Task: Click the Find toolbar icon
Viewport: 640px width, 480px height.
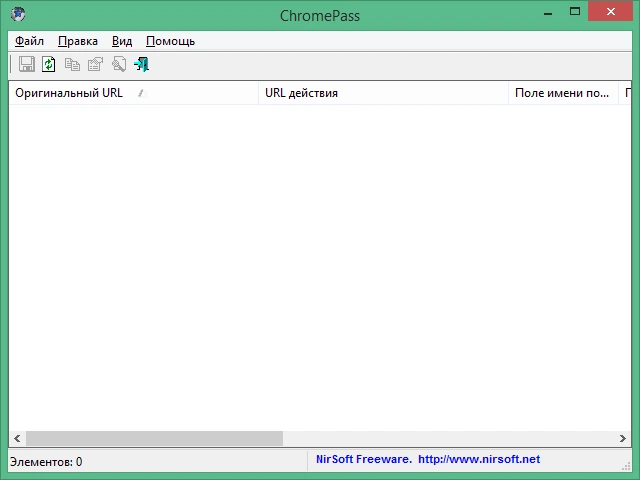Action: (x=119, y=64)
